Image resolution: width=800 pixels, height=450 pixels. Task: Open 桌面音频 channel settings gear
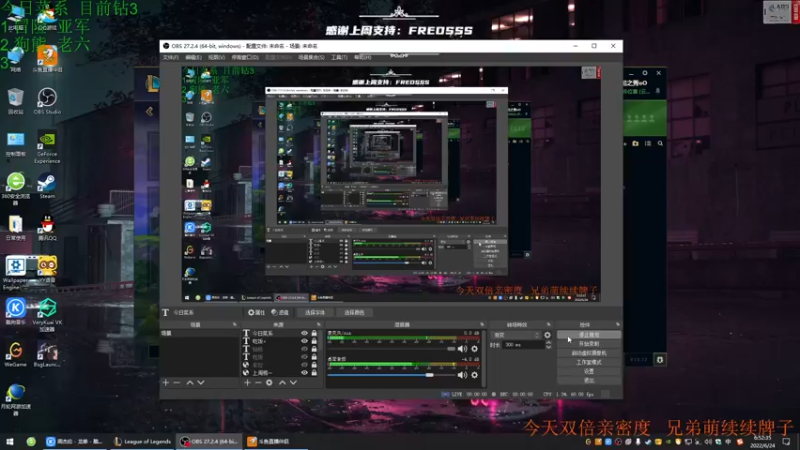coord(474,375)
